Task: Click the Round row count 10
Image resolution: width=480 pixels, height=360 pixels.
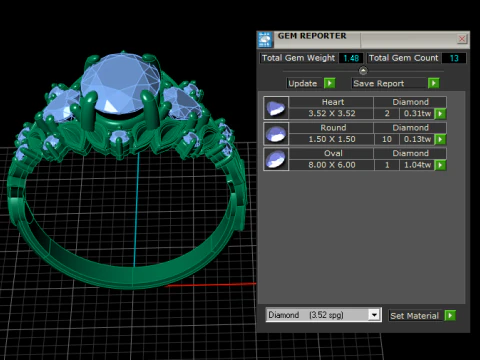Action: click(x=387, y=139)
